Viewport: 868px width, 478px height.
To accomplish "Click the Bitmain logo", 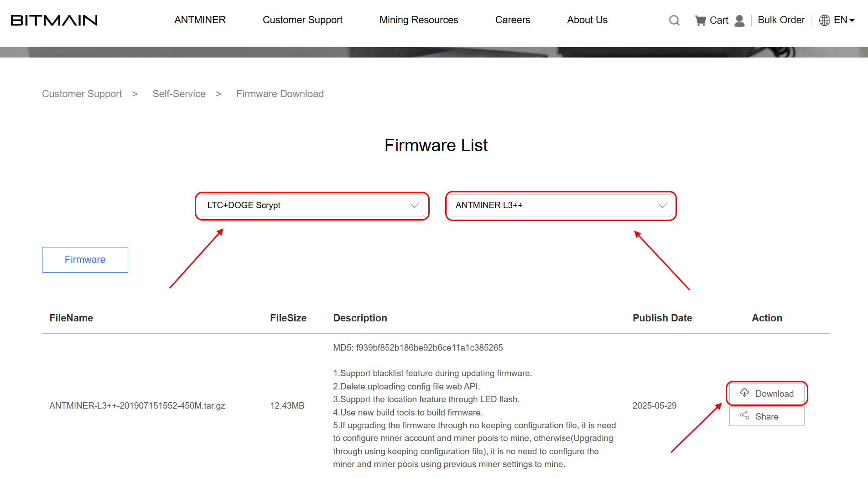I will point(54,20).
